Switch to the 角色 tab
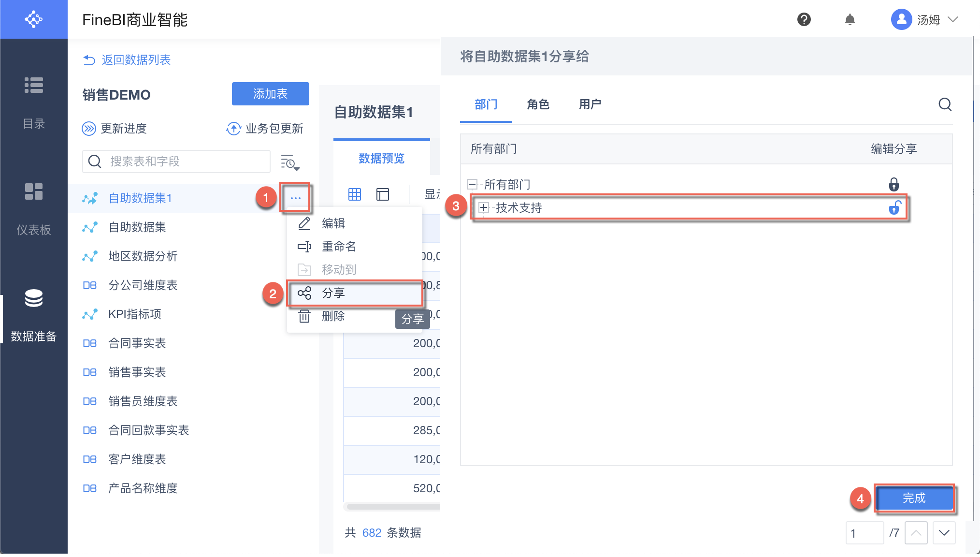 (538, 104)
